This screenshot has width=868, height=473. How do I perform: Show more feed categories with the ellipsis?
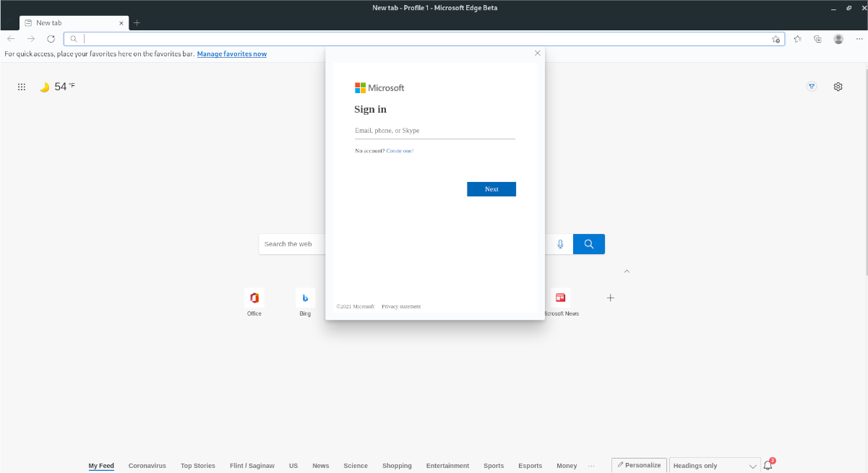[592, 466]
